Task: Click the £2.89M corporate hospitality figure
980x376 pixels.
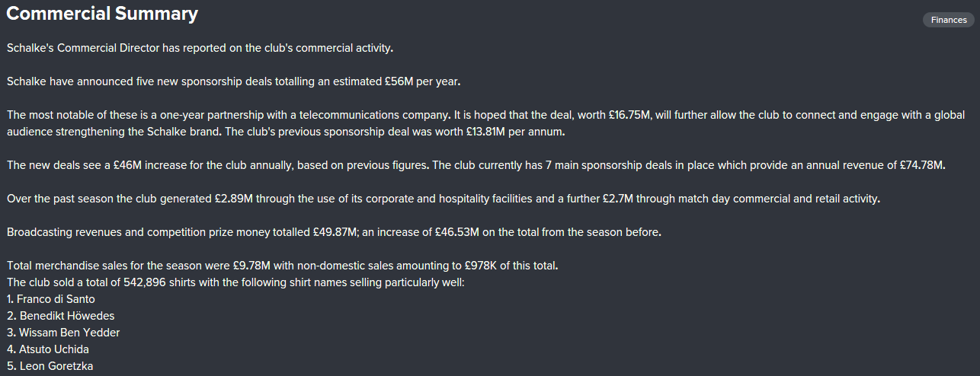Action: (x=233, y=199)
